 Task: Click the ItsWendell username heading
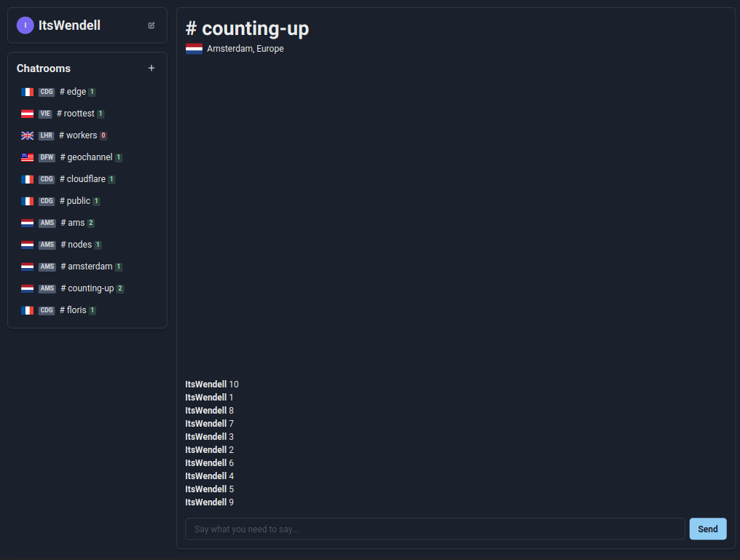(x=69, y=25)
